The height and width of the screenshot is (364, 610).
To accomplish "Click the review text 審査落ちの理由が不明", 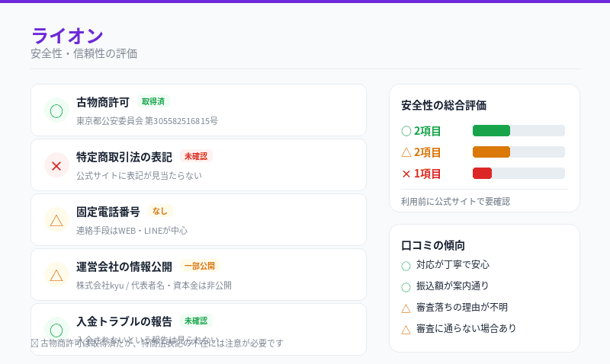I will pos(462,308).
